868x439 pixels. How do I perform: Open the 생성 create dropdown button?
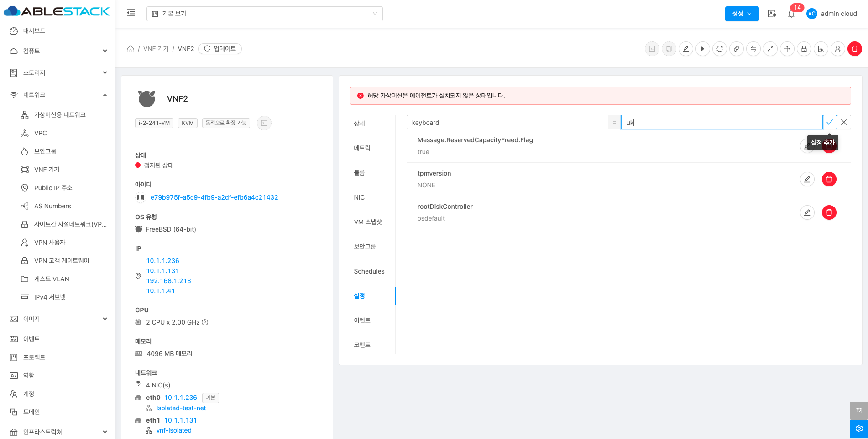click(742, 14)
